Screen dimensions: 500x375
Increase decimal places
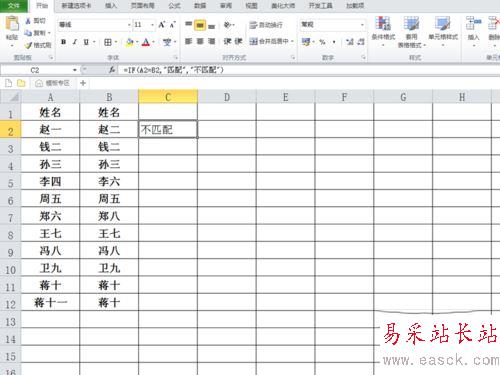[349, 42]
